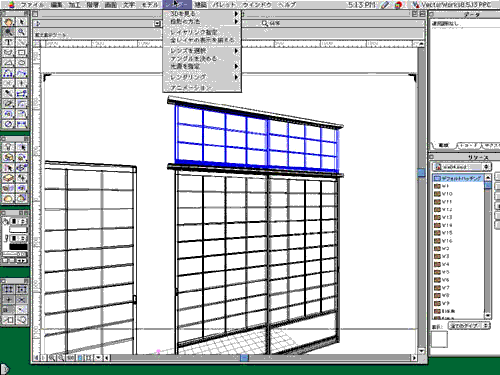
Task: Open the モデル menu
Action: pyautogui.click(x=150, y=5)
